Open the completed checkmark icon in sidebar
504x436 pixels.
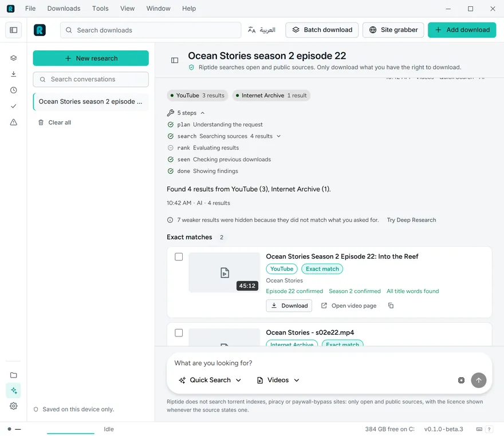14,106
